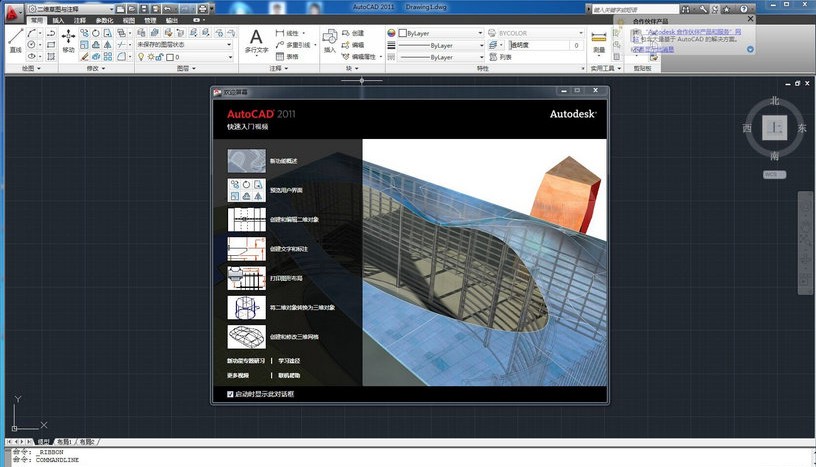The image size is (816, 467).
Task: Select the Line (直线) drawing tool
Action: click(15, 38)
